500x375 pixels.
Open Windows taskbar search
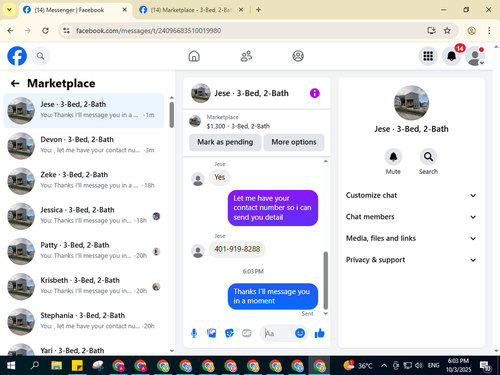tap(34, 366)
